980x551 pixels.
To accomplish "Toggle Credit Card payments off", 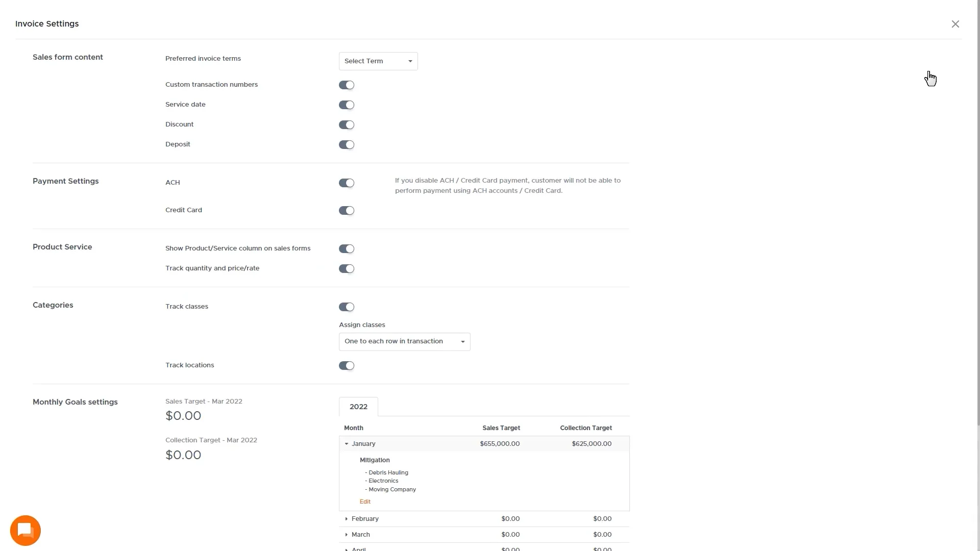I will coord(346,210).
